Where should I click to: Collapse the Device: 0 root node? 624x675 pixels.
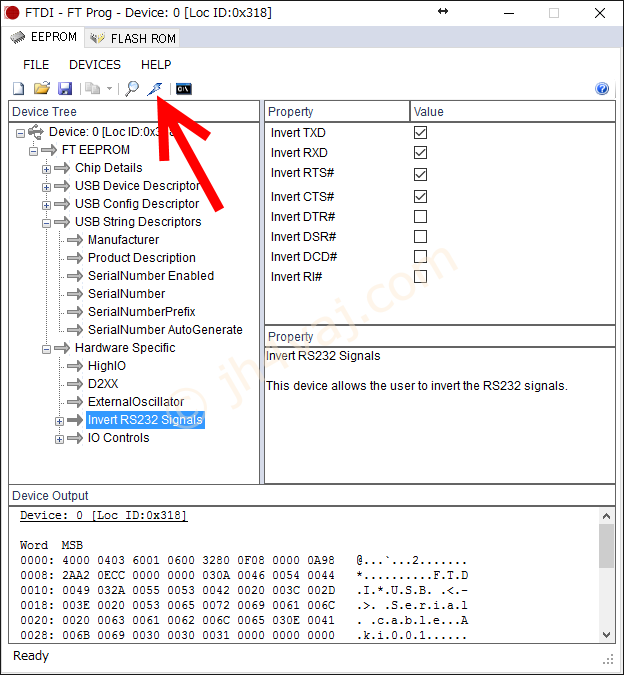20,133
